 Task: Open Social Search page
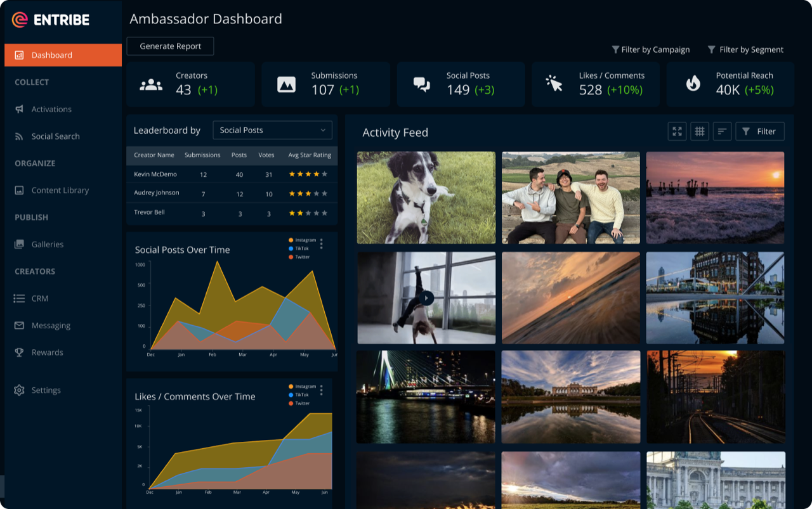point(55,136)
